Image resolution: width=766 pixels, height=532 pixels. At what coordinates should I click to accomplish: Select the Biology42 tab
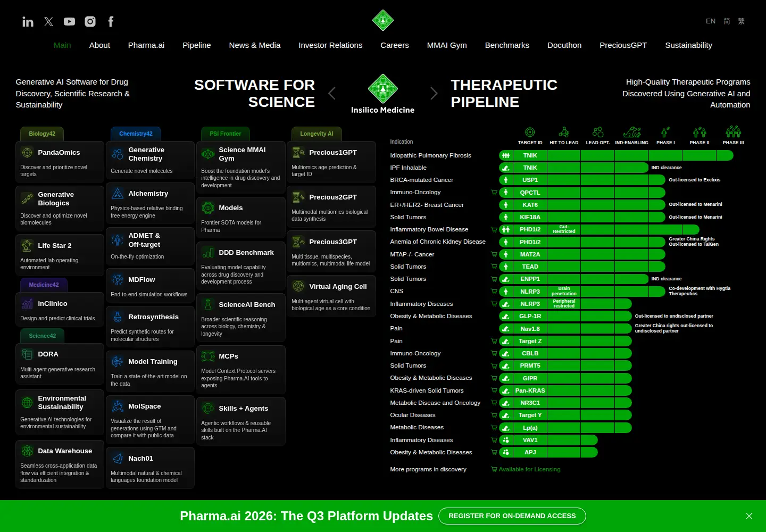tap(42, 134)
